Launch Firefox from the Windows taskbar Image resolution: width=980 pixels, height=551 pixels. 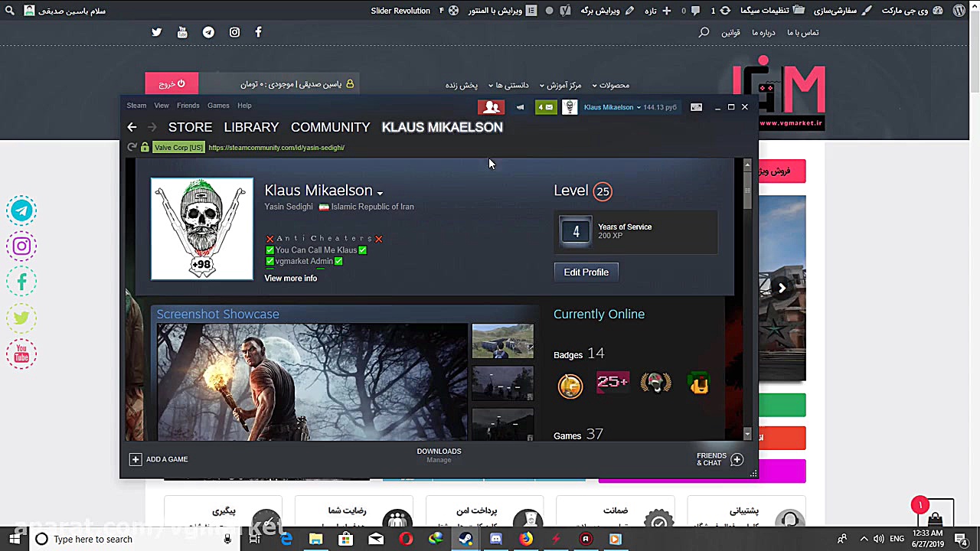pyautogui.click(x=526, y=539)
